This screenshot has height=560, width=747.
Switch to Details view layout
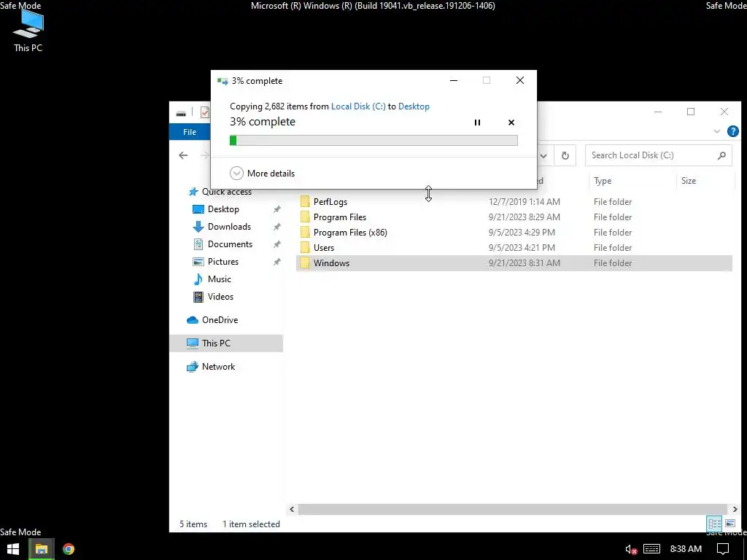(715, 524)
